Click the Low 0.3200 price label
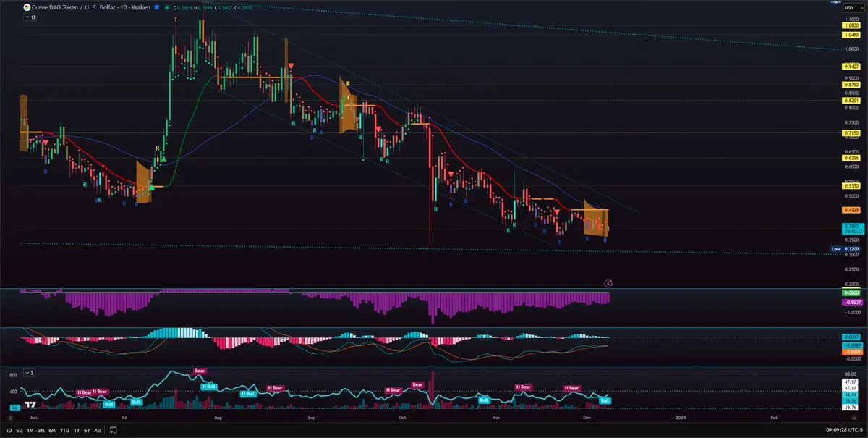The height and width of the screenshot is (438, 868). [x=845, y=248]
